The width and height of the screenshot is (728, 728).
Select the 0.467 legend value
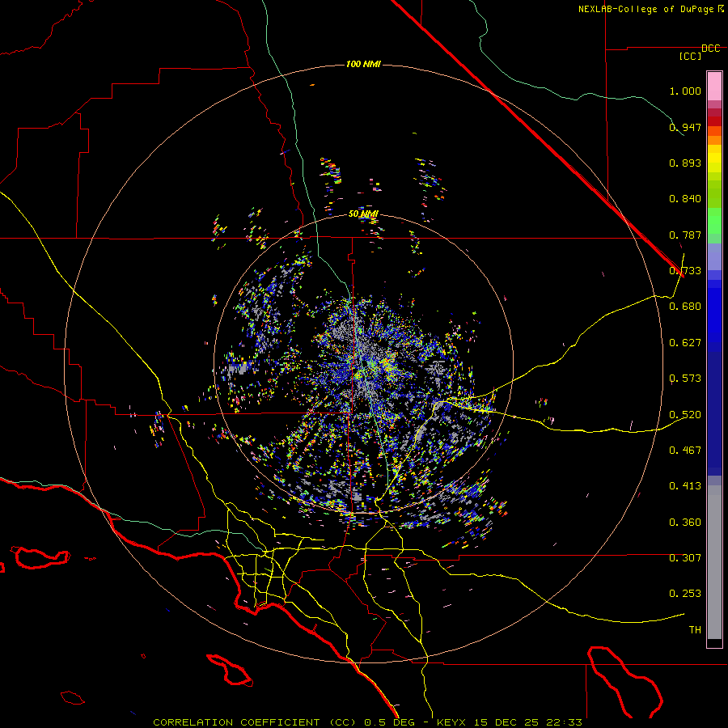tap(685, 451)
